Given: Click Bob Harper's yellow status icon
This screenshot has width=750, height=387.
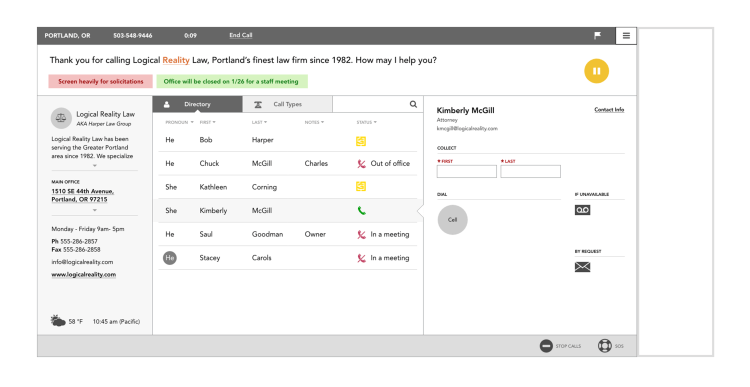Looking at the screenshot, I should pos(361,141).
